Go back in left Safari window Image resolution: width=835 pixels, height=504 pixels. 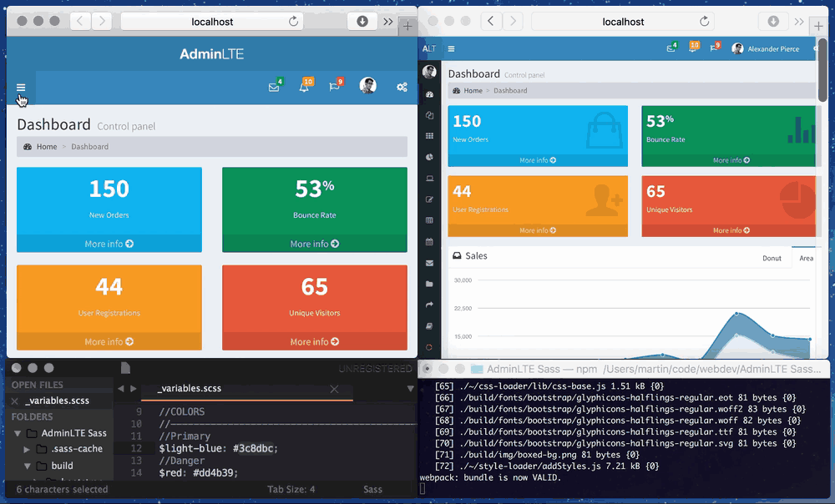click(80, 22)
